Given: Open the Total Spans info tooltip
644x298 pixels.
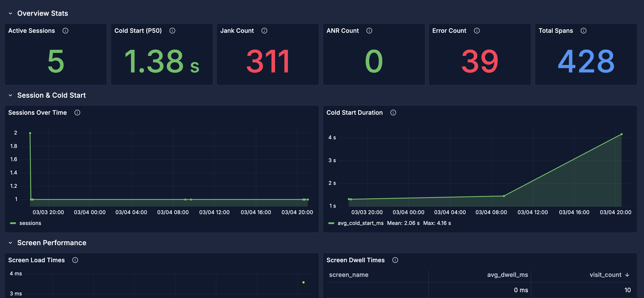Looking at the screenshot, I should click(584, 31).
